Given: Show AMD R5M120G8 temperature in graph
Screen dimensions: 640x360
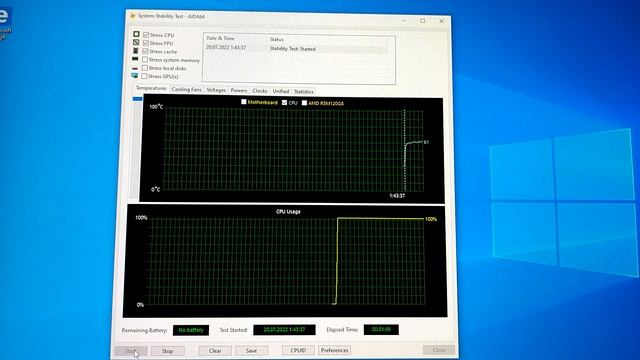Looking at the screenshot, I should (x=304, y=103).
